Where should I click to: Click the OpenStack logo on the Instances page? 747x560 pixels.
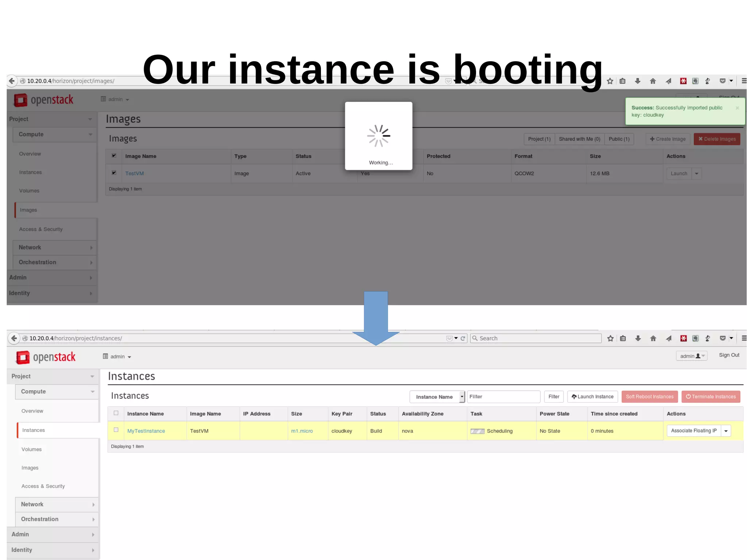[46, 357]
